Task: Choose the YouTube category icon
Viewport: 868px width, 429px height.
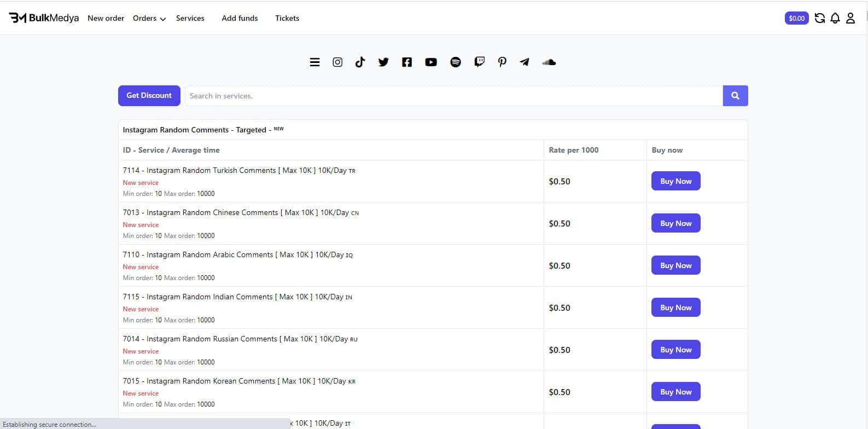Action: point(431,62)
